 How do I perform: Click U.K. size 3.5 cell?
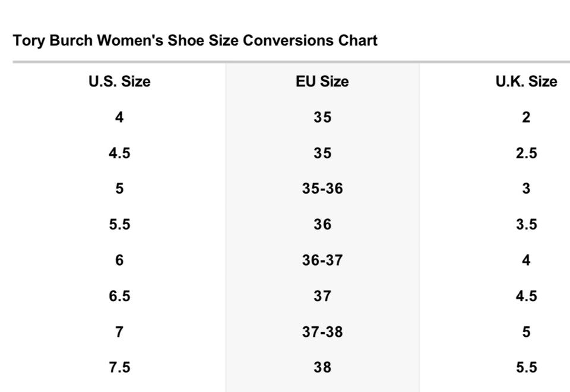[x=526, y=224]
